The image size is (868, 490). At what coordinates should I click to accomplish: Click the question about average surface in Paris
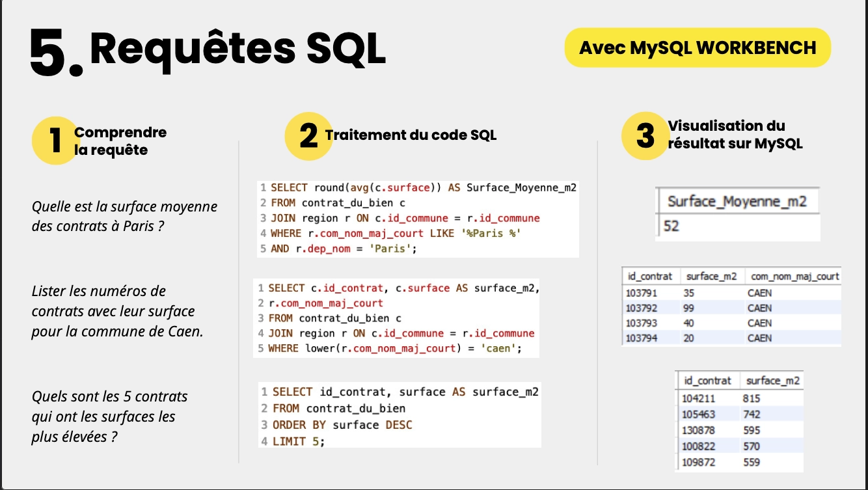click(x=124, y=215)
